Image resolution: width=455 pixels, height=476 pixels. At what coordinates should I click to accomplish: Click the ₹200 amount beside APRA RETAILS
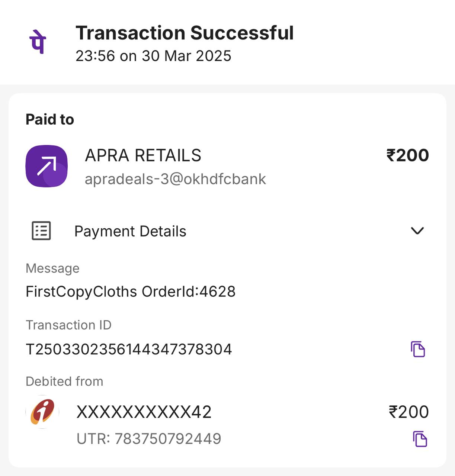click(407, 155)
